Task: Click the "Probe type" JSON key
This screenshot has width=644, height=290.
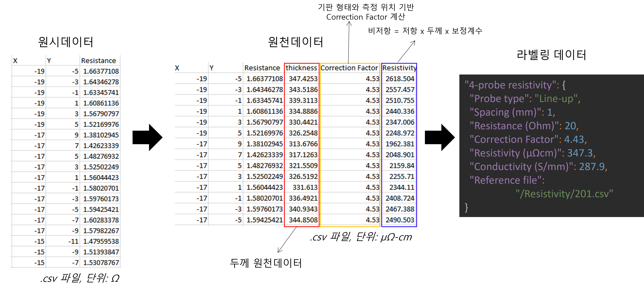Action: pos(499,99)
